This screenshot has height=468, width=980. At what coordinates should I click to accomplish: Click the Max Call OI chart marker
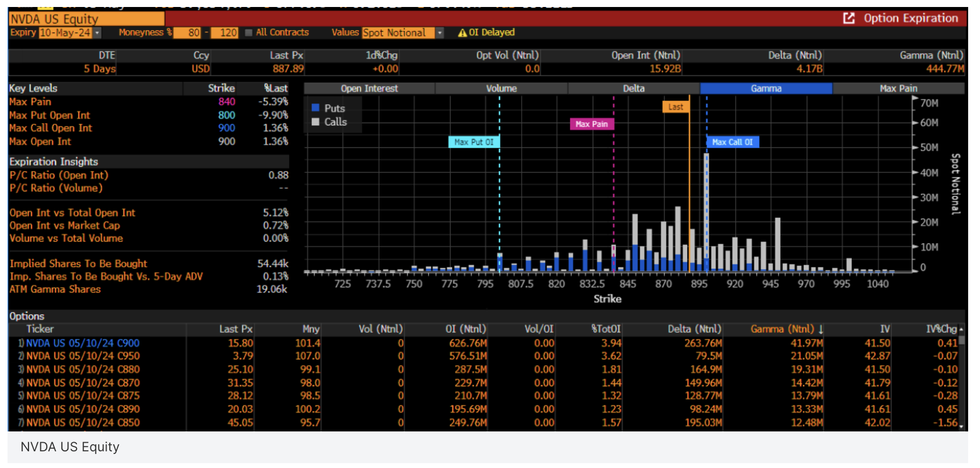tap(732, 142)
